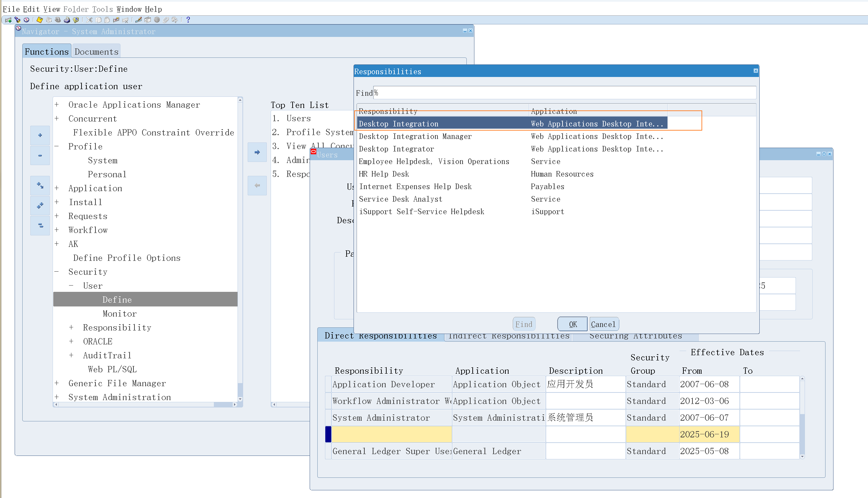Expand the Responsibility node under Security
Screen dimensions: 868x498
point(71,327)
